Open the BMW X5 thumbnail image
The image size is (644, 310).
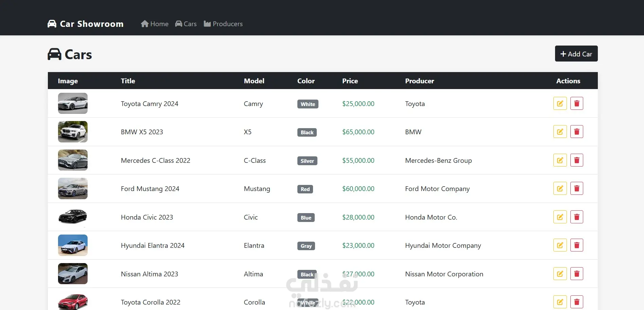coord(73,132)
